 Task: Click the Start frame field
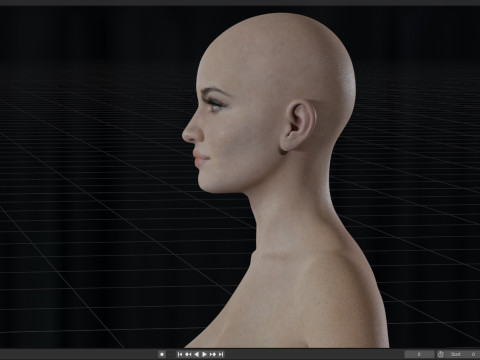pyautogui.click(x=463, y=354)
